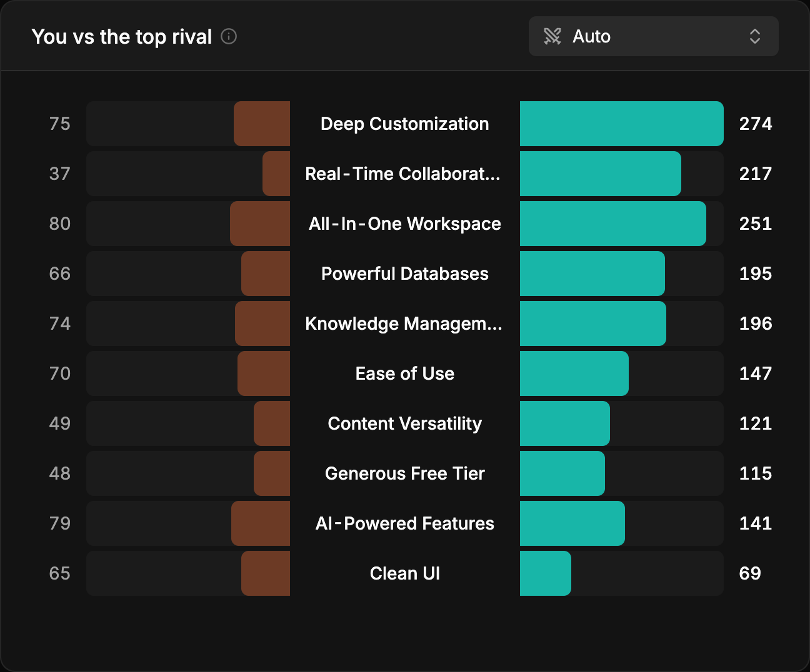This screenshot has width=810, height=672.
Task: Select the Knowledge Management label
Action: click(x=404, y=324)
